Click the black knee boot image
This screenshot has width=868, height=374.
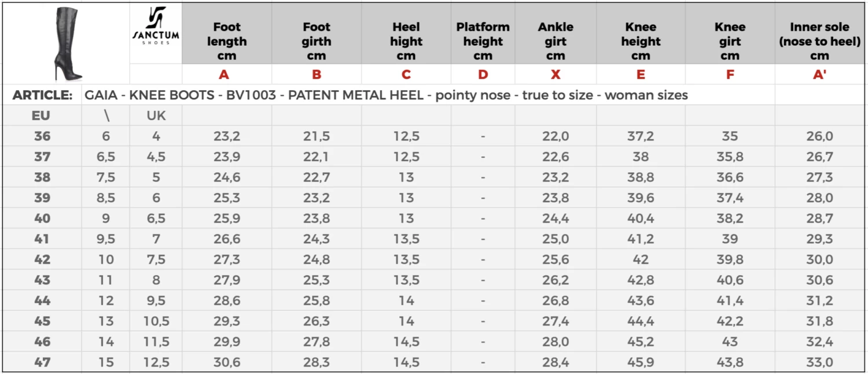coord(67,44)
